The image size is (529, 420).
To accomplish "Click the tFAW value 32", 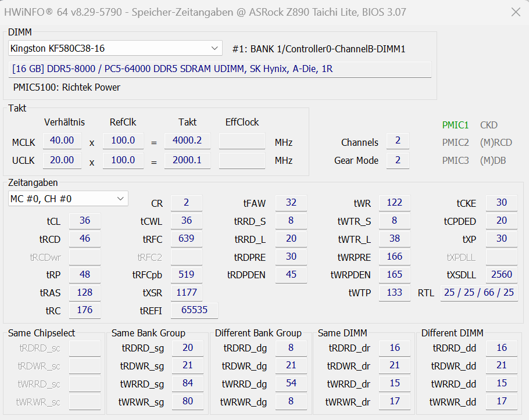I will point(291,203).
